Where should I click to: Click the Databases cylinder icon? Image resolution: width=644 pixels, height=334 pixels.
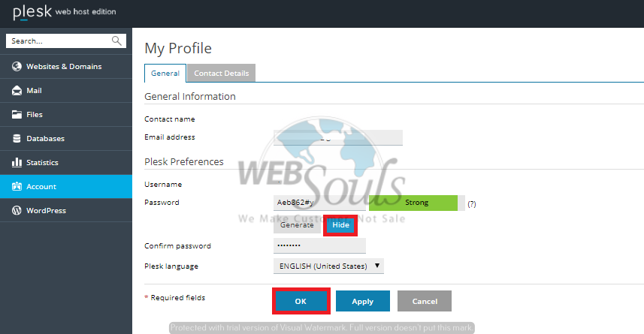pos(17,138)
